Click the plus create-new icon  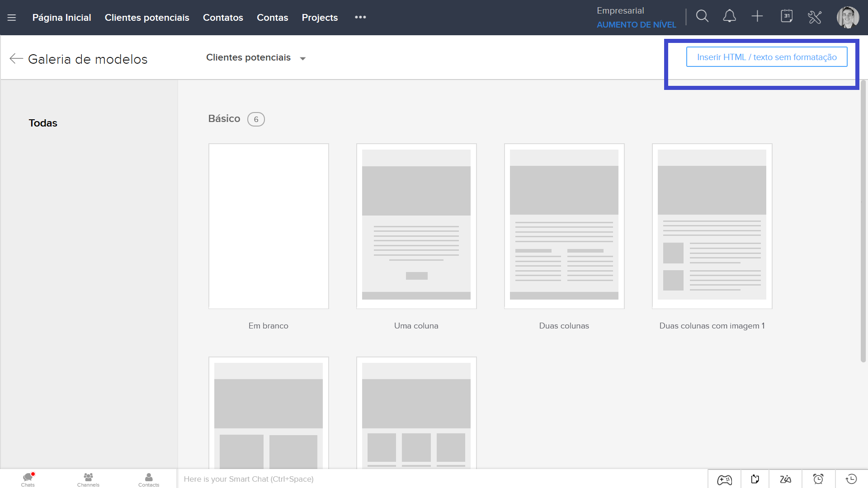pos(757,17)
